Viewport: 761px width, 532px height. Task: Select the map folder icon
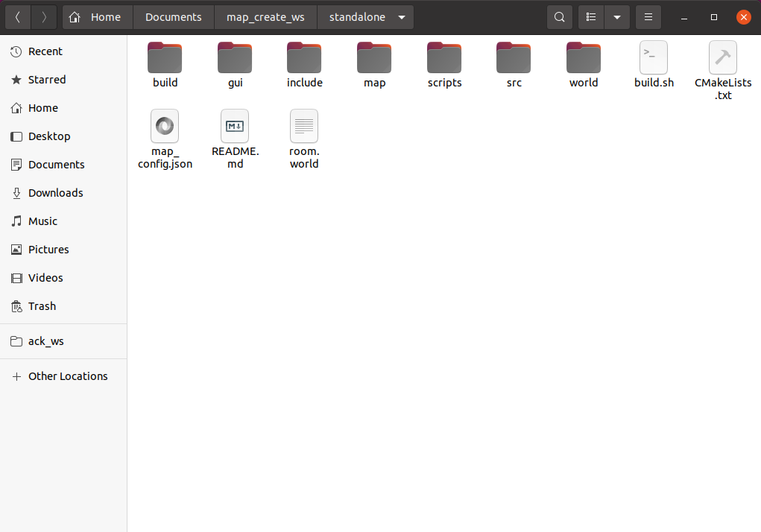(x=374, y=57)
